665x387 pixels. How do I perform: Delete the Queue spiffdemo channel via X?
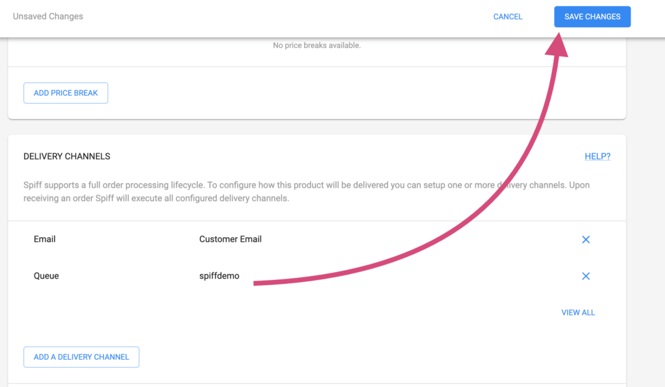[x=586, y=276]
